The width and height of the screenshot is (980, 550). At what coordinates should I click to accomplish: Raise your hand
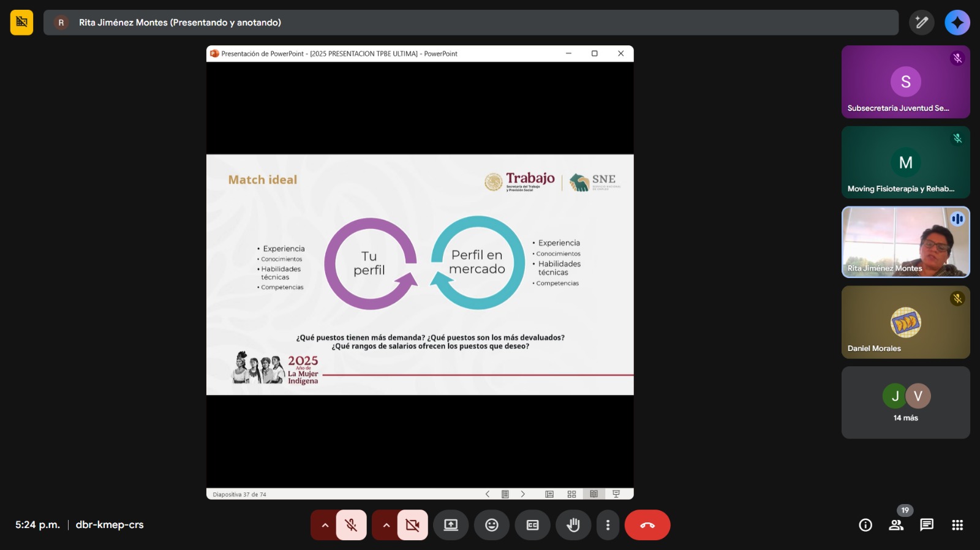coord(573,525)
